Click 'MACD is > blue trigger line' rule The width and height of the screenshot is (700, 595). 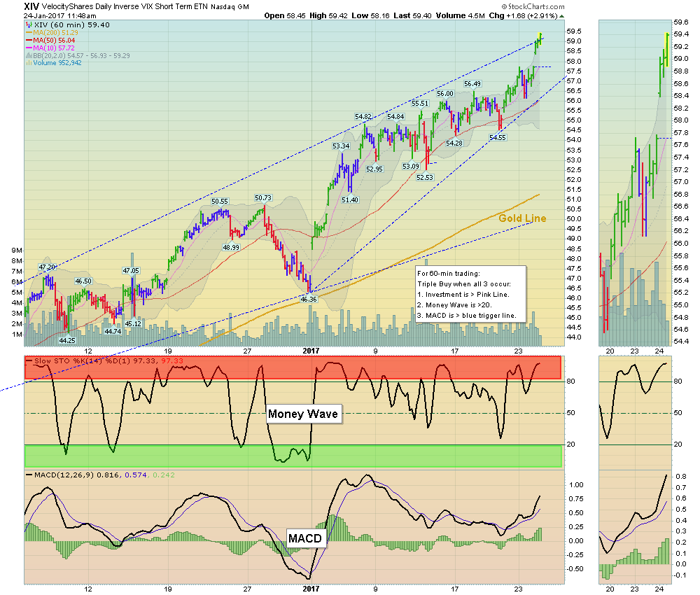[x=467, y=316]
